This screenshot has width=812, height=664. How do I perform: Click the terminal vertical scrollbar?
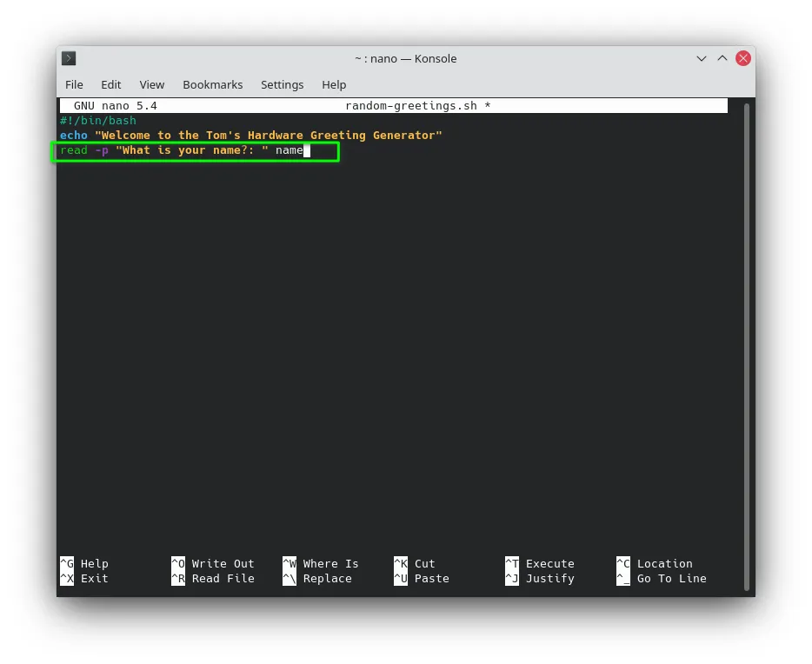[747, 347]
